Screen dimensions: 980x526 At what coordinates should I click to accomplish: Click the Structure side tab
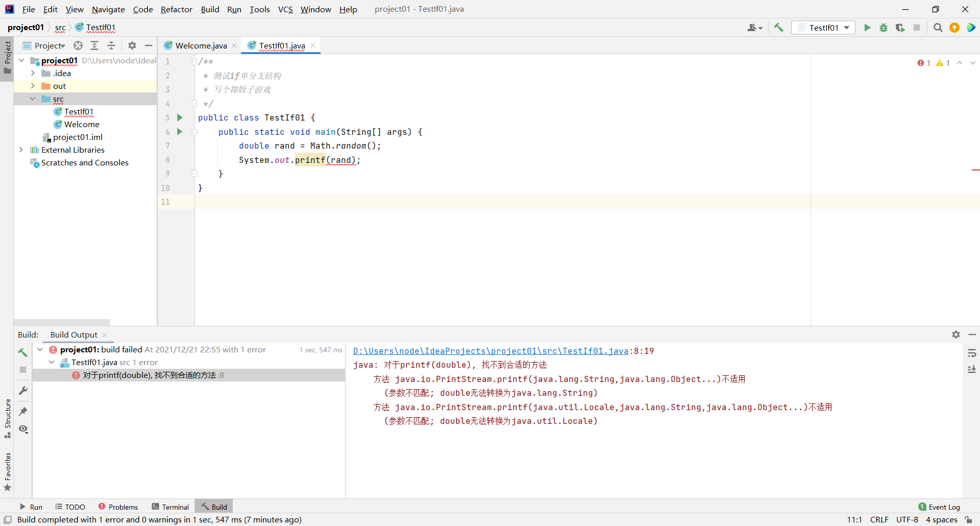point(7,418)
